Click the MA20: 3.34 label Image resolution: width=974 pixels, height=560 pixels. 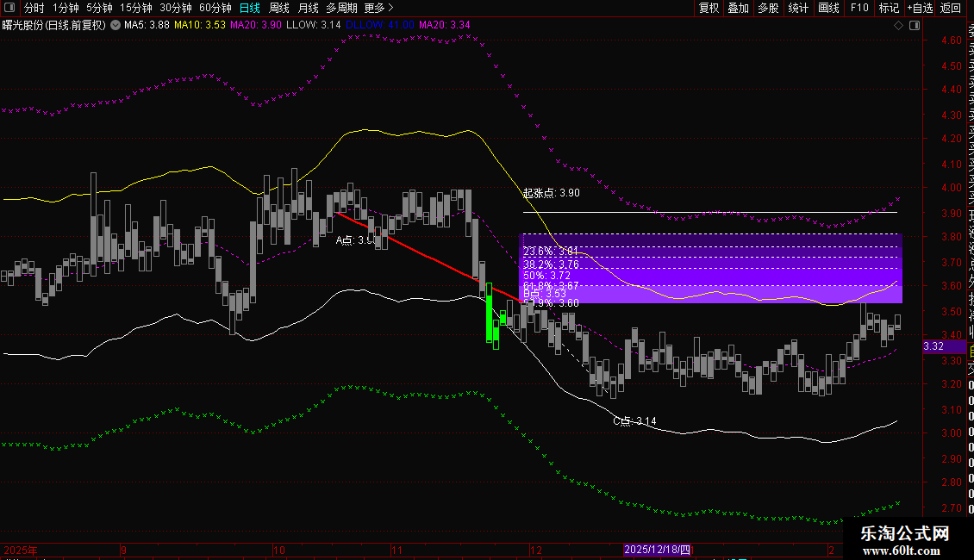pyautogui.click(x=444, y=26)
